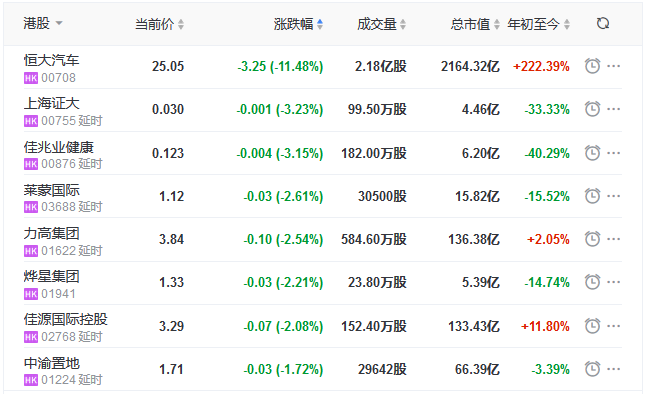Image resolution: width=646 pixels, height=394 pixels.
Task: Sort by 当前价 column
Action: (159, 24)
